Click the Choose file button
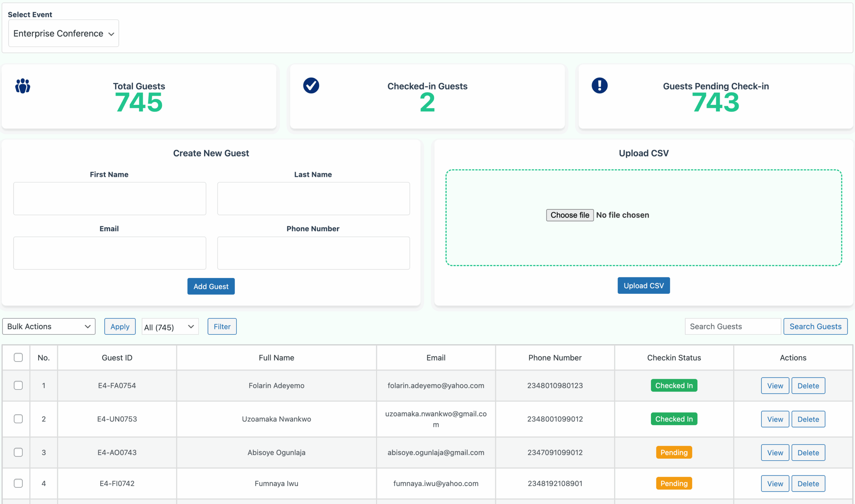Screen dimensions: 855x504 [x=569, y=215]
